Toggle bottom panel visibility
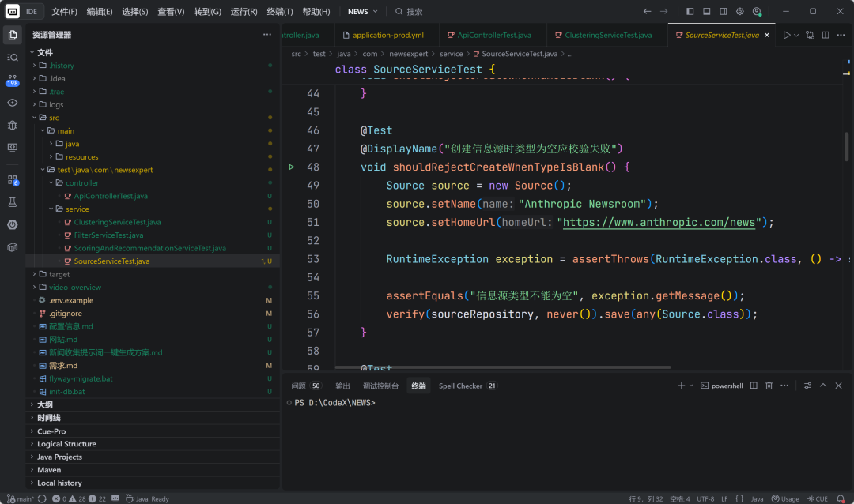Image resolution: width=854 pixels, height=504 pixels. (x=706, y=11)
